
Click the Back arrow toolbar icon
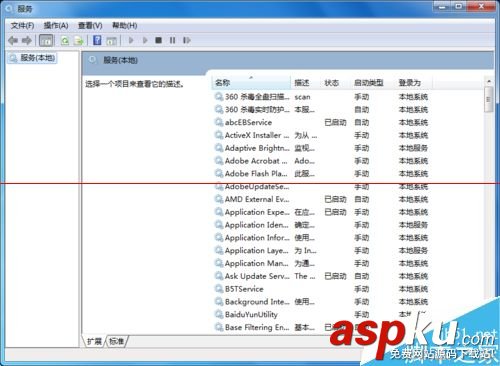coord(13,41)
